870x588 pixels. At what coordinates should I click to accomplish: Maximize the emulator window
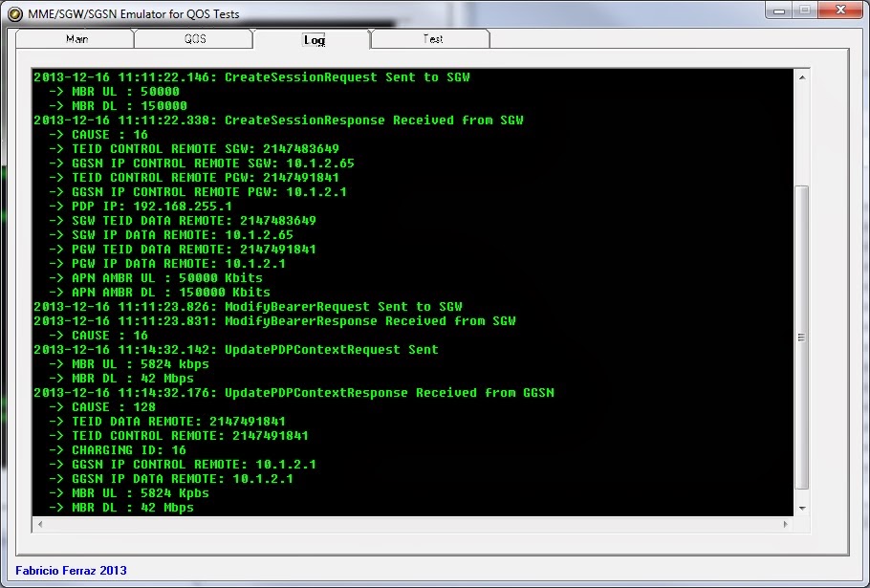click(x=806, y=11)
